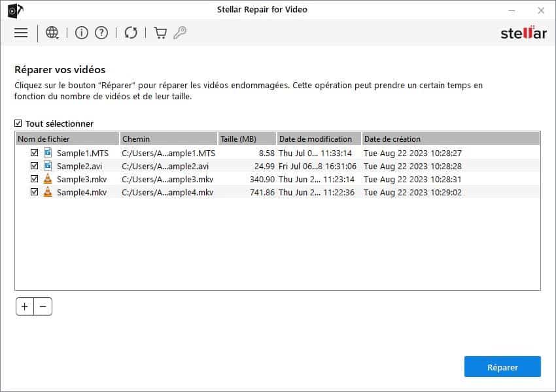Uncheck Sample1.MTS in the file list
This screenshot has width=556, height=392.
point(36,152)
